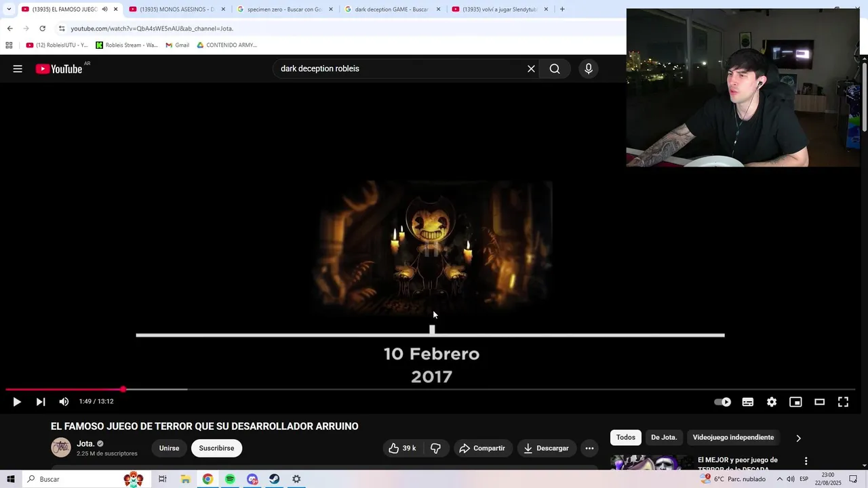Viewport: 868px width, 488px height.
Task: Switch to MONOS ASESINOS browser tab
Action: (178, 9)
